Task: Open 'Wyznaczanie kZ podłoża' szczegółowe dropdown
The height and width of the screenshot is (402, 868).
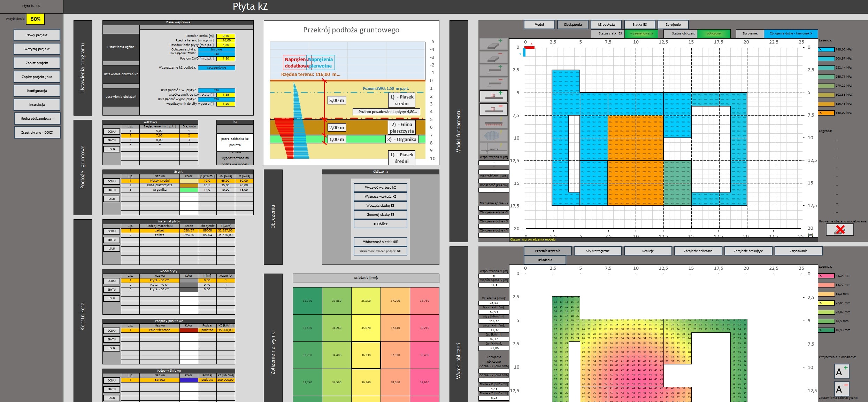Action: pos(216,68)
